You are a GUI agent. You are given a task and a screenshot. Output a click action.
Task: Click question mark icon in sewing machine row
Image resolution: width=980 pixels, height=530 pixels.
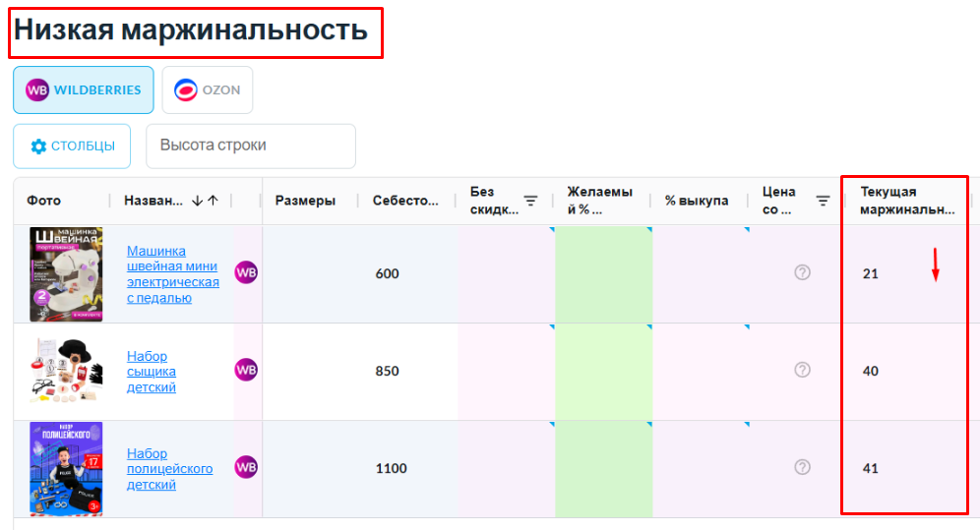pyautogui.click(x=802, y=272)
